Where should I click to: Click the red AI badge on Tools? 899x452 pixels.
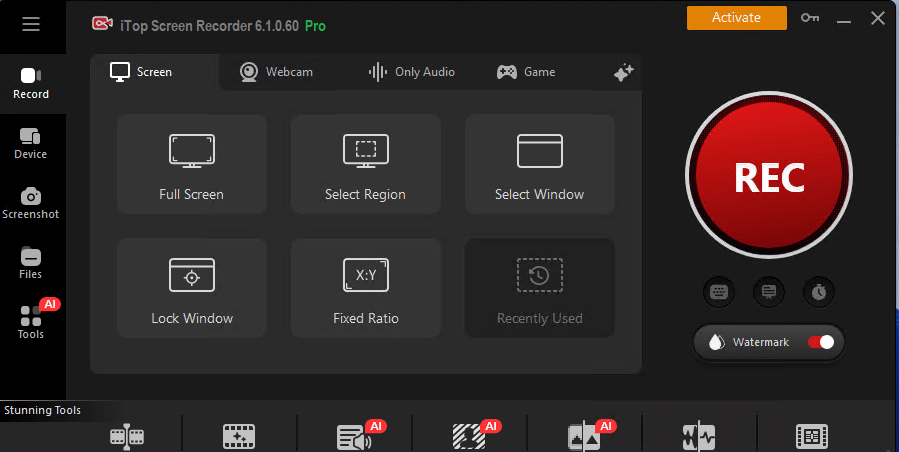(50, 304)
